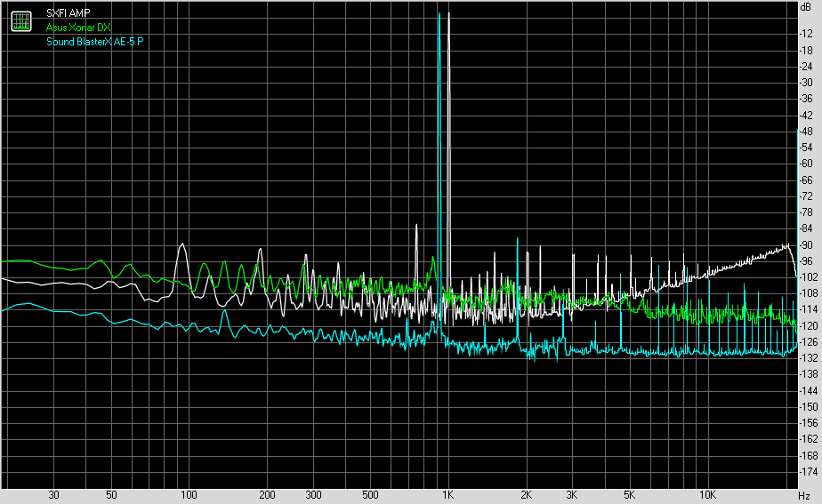The image size is (822, 504).
Task: Click the -132 dB axis label
Action: 809,358
